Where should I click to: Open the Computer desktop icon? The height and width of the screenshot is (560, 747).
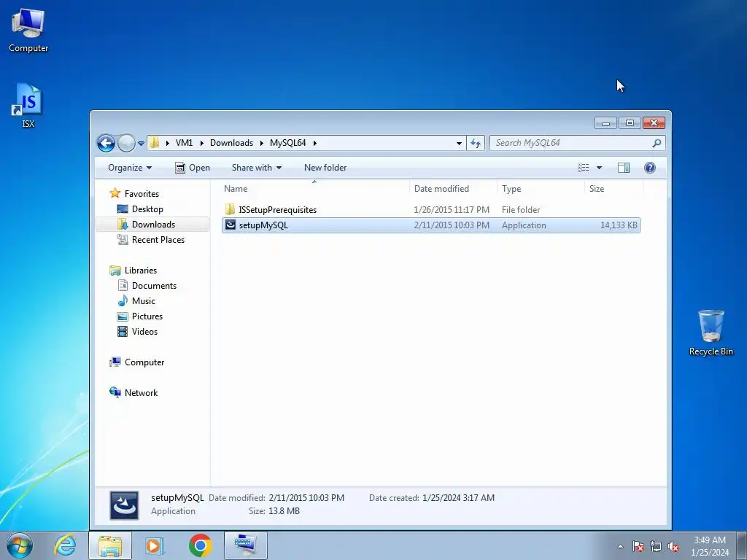(28, 31)
